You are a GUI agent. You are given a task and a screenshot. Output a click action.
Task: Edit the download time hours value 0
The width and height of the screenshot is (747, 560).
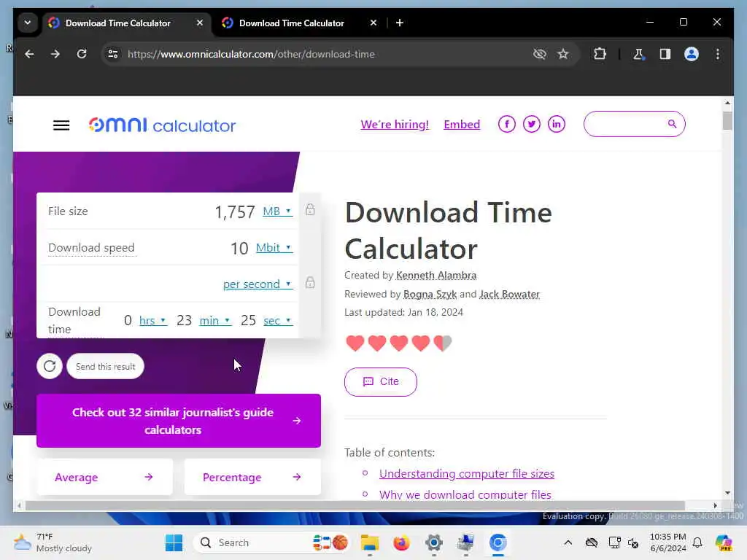point(128,321)
